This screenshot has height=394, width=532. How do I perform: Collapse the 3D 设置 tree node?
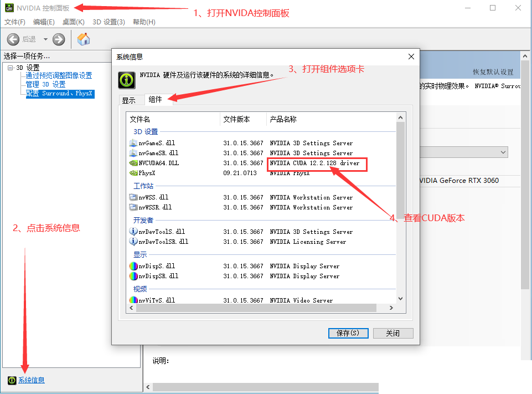(x=10, y=68)
